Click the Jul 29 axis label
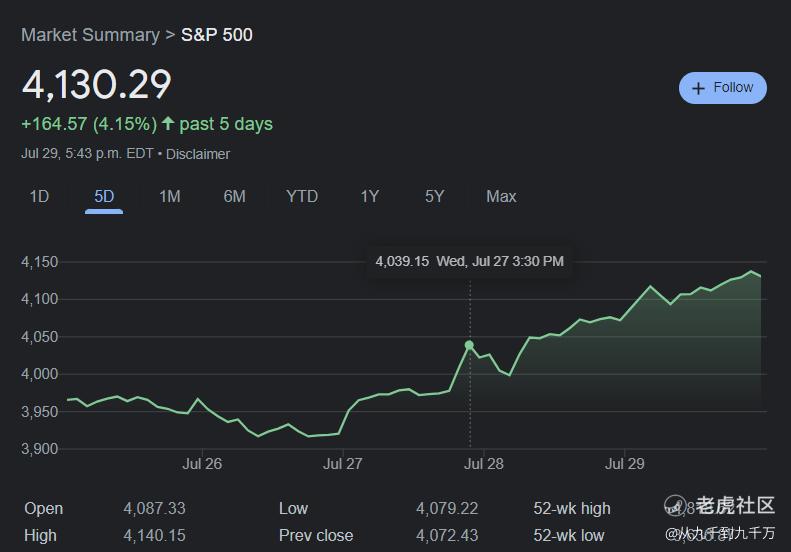791x552 pixels. [x=625, y=464]
